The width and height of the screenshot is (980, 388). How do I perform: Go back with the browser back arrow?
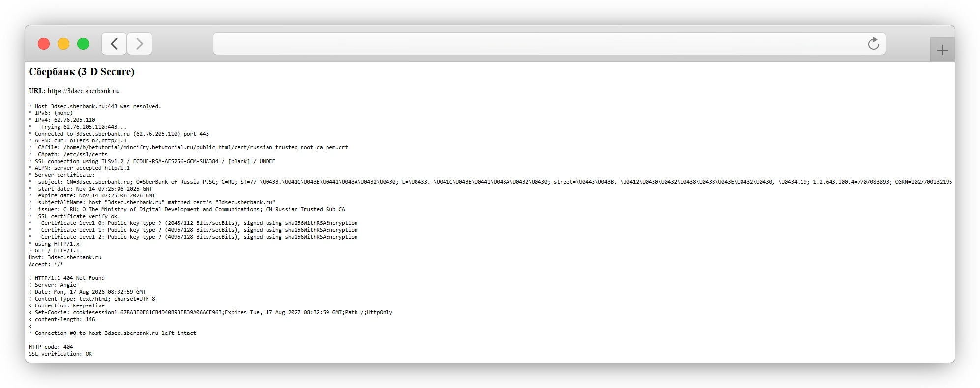114,44
